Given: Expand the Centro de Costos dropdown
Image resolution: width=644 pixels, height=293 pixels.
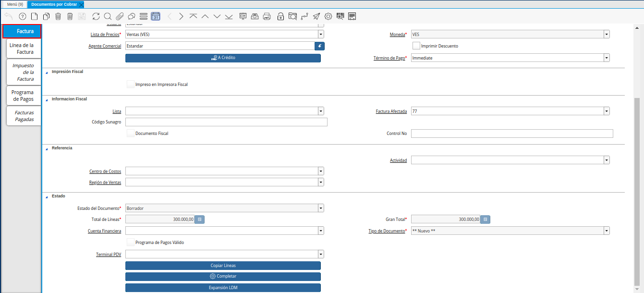Looking at the screenshot, I should pos(320,171).
